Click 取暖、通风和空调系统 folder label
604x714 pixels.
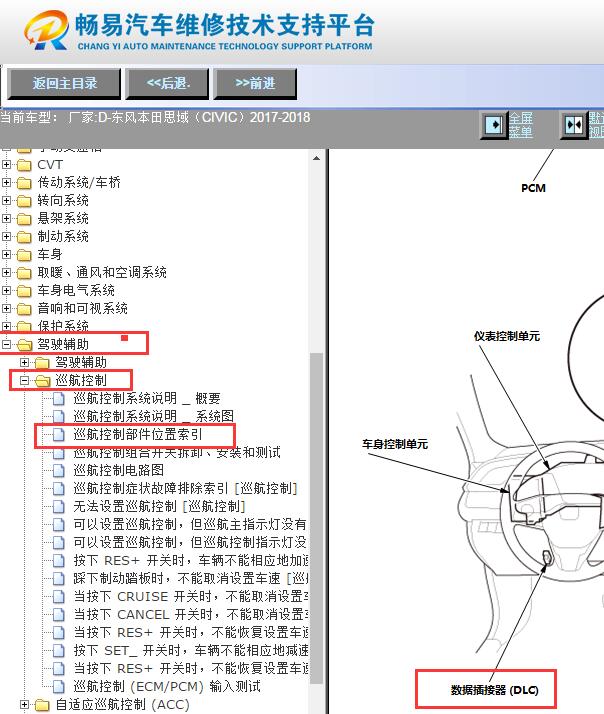(x=102, y=272)
